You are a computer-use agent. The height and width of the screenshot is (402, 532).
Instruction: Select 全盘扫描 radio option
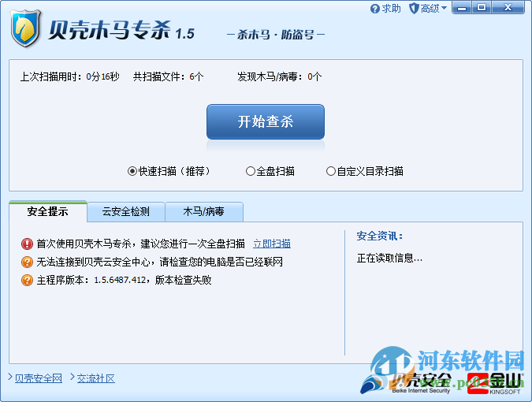[x=270, y=171]
